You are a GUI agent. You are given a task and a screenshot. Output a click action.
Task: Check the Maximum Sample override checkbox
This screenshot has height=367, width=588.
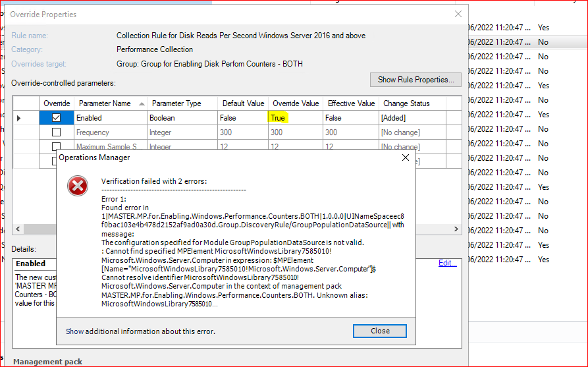(x=56, y=146)
